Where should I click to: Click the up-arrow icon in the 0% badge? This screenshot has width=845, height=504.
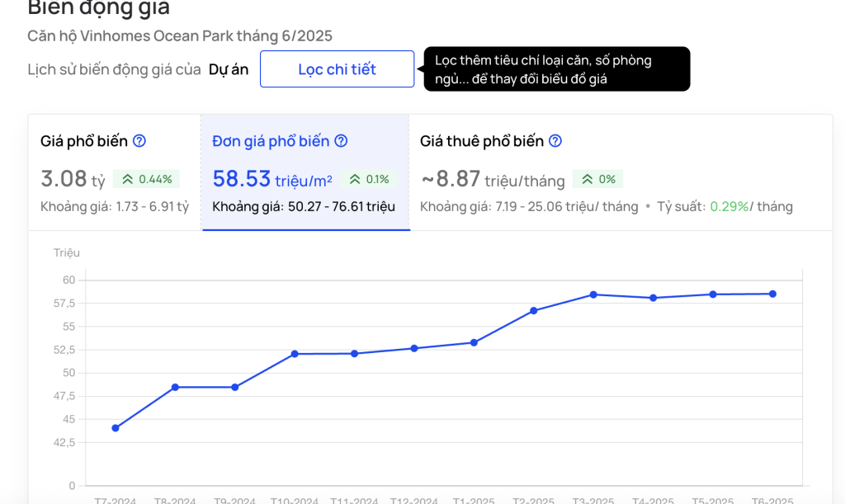[x=588, y=179]
